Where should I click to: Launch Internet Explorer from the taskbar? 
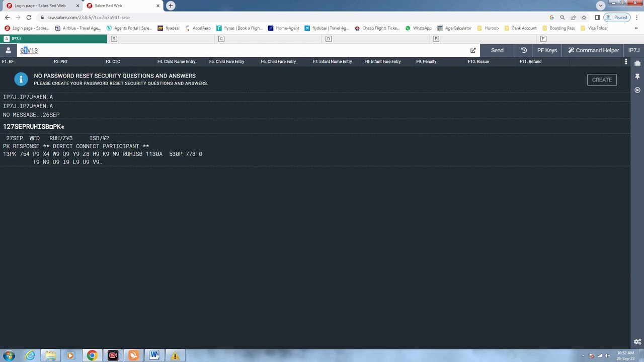click(x=30, y=355)
